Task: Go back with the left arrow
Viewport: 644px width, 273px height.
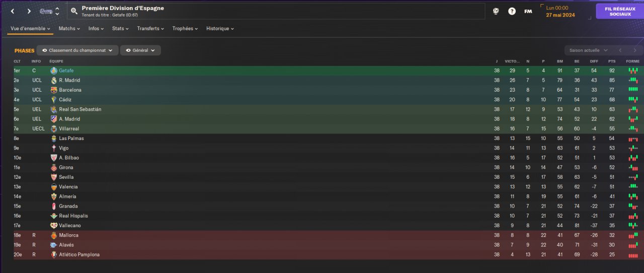Action: pos(13,11)
